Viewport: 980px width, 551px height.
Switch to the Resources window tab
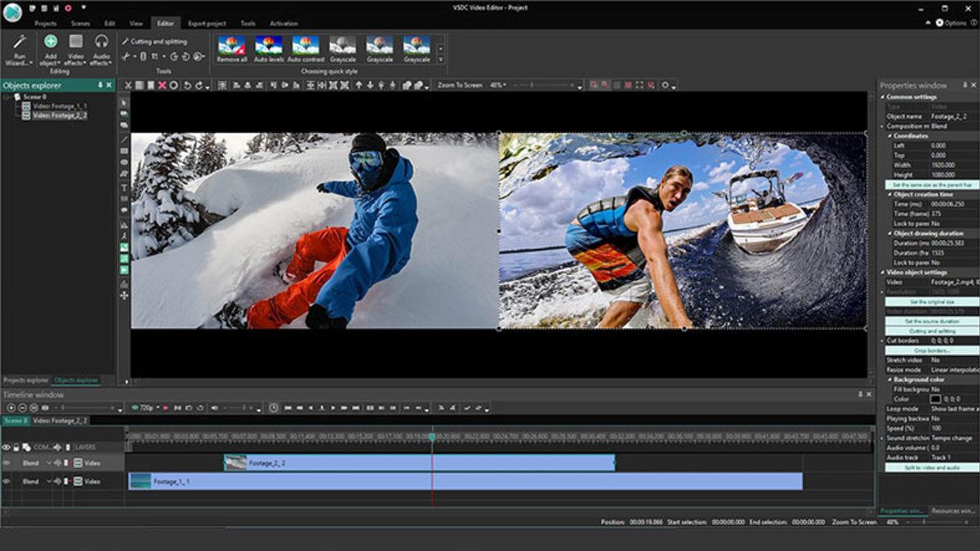click(952, 511)
